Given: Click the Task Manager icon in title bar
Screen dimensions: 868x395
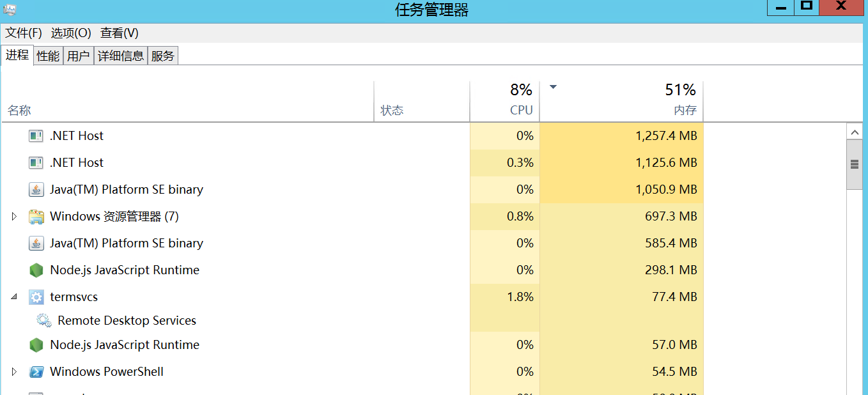Looking at the screenshot, I should click(x=10, y=10).
